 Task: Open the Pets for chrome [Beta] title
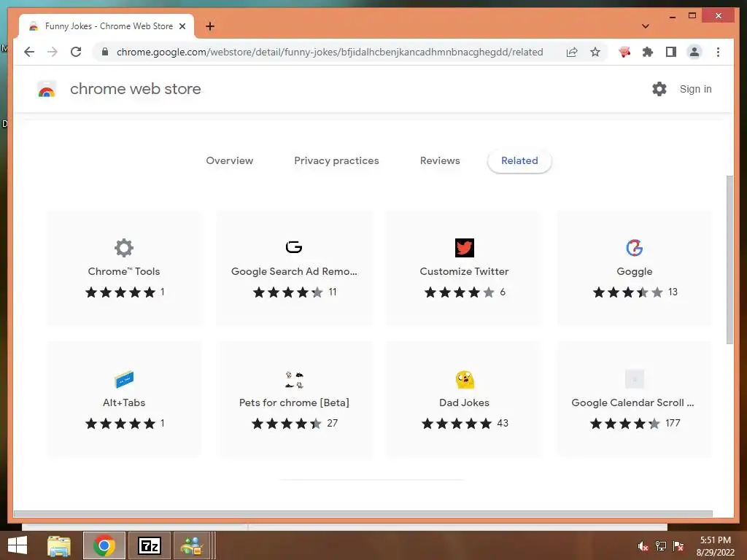294,402
